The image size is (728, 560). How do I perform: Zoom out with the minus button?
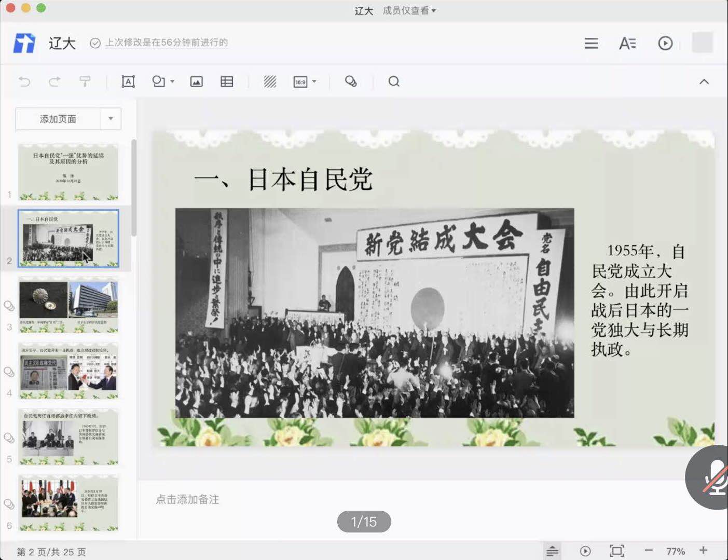pyautogui.click(x=649, y=551)
